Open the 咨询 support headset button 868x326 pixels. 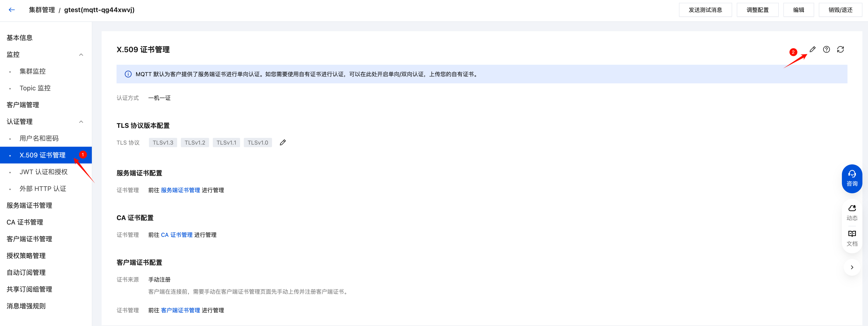pyautogui.click(x=852, y=179)
